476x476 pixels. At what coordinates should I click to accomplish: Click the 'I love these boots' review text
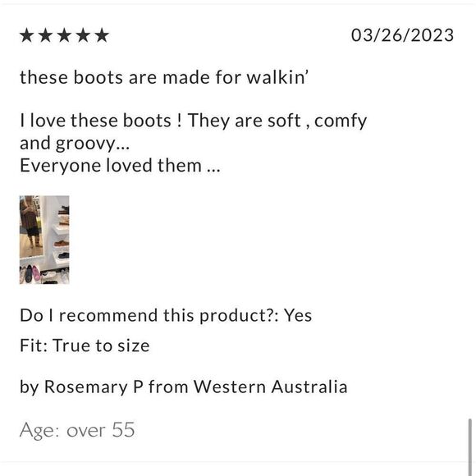(x=194, y=121)
